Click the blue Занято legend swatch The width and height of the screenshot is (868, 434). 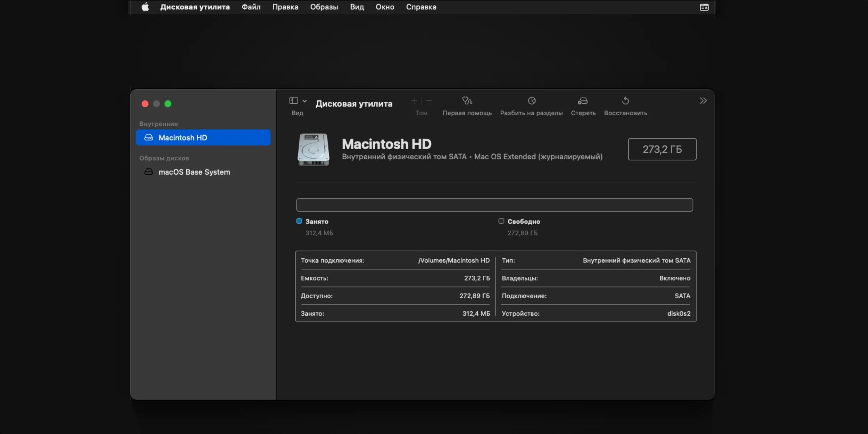pyautogui.click(x=299, y=221)
